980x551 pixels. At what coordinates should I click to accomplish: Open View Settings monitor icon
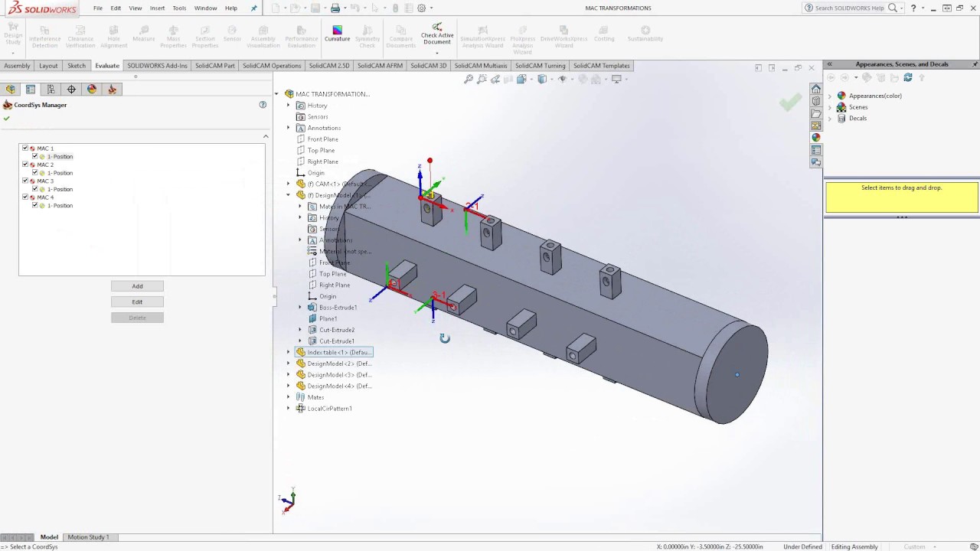coord(616,79)
